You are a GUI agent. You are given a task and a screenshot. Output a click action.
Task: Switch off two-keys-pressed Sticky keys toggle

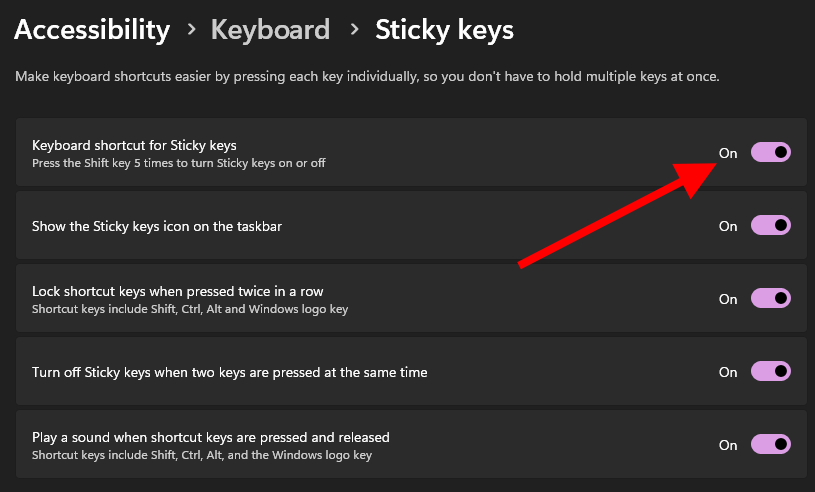coord(771,372)
